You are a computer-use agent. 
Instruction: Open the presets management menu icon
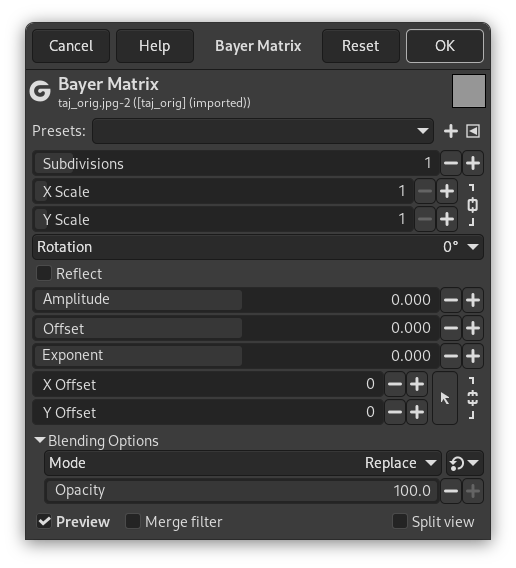pyautogui.click(x=473, y=131)
